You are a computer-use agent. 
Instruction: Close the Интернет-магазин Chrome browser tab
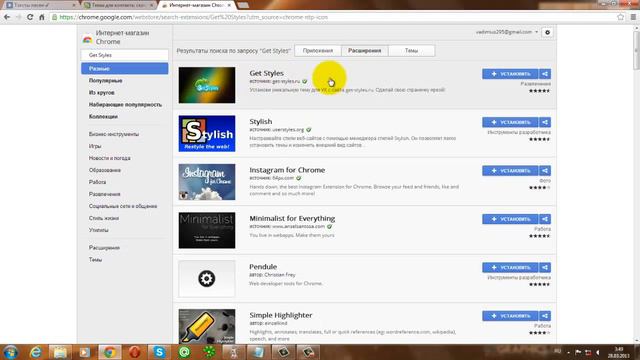(x=229, y=5)
